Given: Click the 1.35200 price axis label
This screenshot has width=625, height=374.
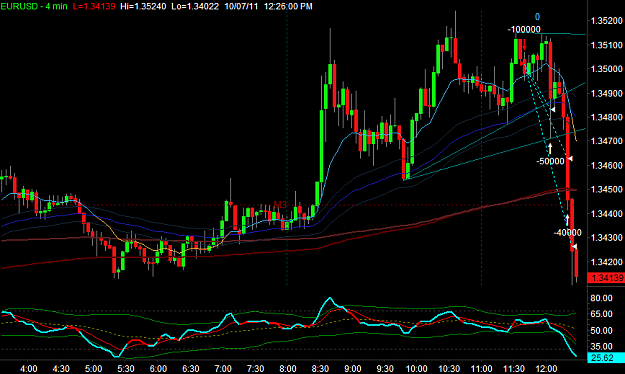Looking at the screenshot, I should [607, 21].
